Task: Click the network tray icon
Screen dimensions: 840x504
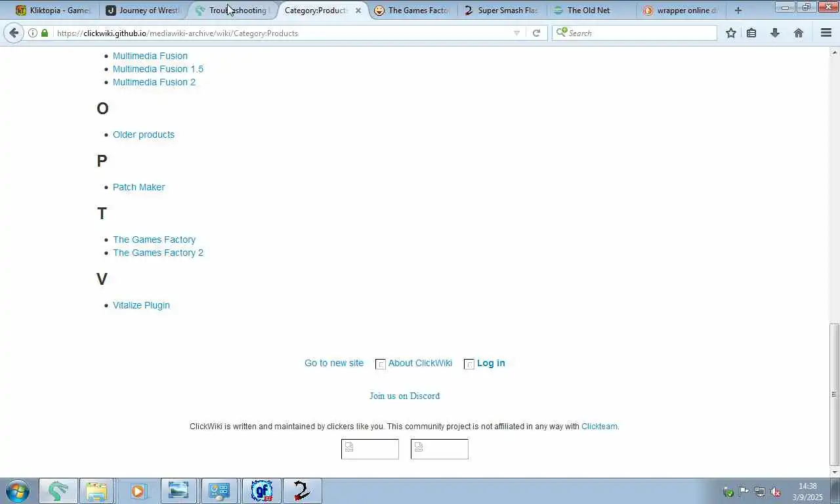Action: pos(760,492)
